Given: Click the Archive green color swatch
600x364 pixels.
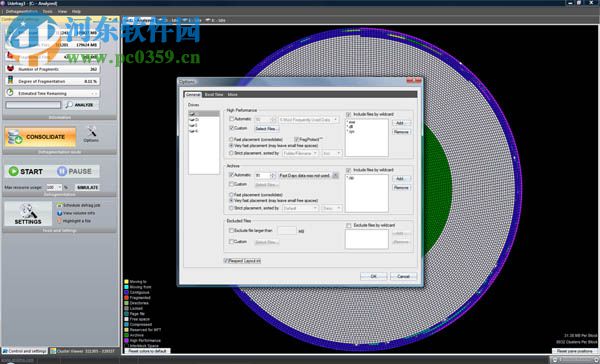Looking at the screenshot, I should pos(126,335).
